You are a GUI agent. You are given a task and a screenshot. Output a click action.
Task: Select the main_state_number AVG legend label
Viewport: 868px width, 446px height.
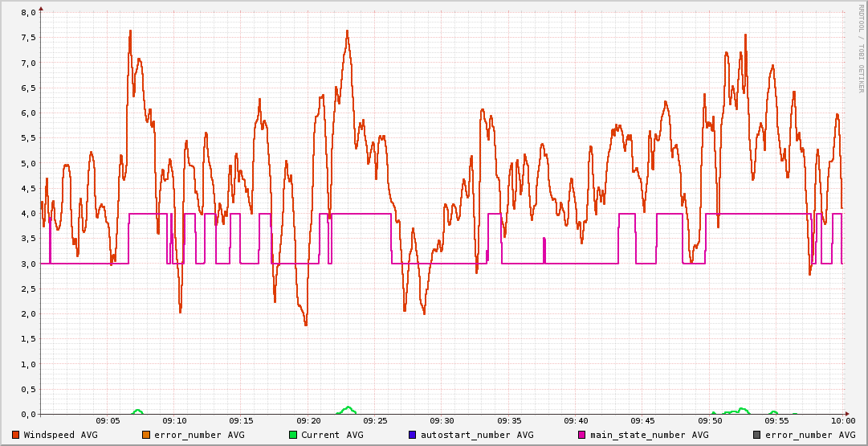tap(650, 435)
